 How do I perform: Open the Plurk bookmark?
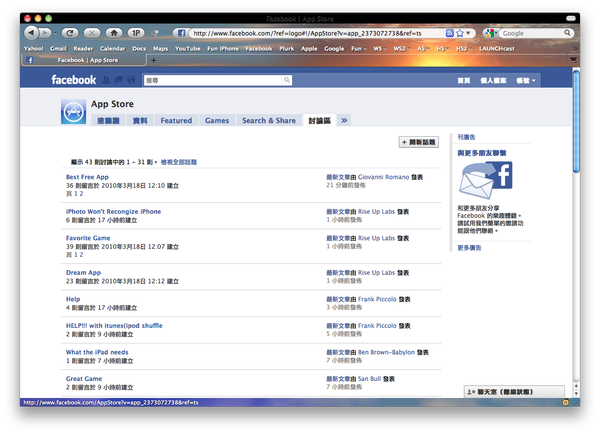[287, 49]
